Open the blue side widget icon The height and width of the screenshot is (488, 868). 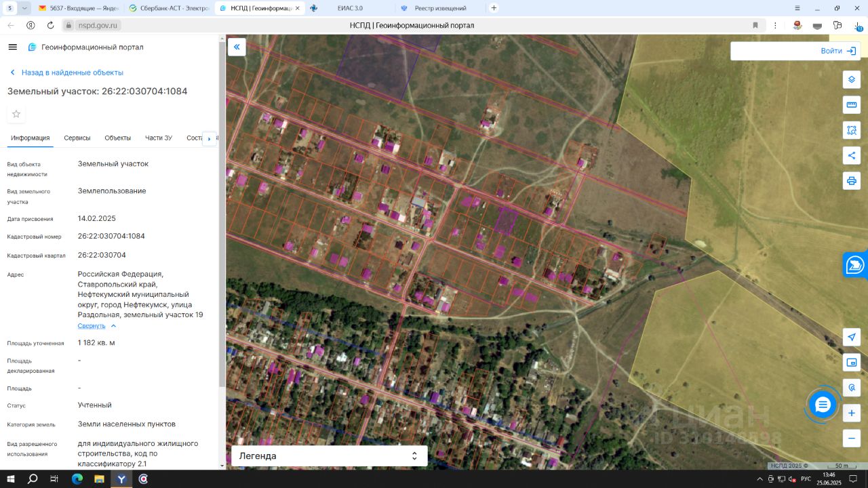pyautogui.click(x=856, y=264)
